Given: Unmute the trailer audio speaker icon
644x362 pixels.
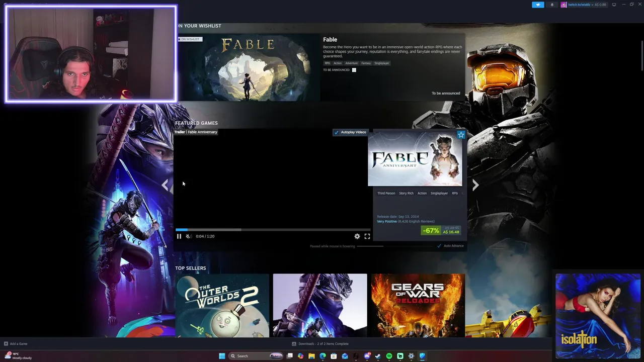Looking at the screenshot, I should tap(188, 236).
